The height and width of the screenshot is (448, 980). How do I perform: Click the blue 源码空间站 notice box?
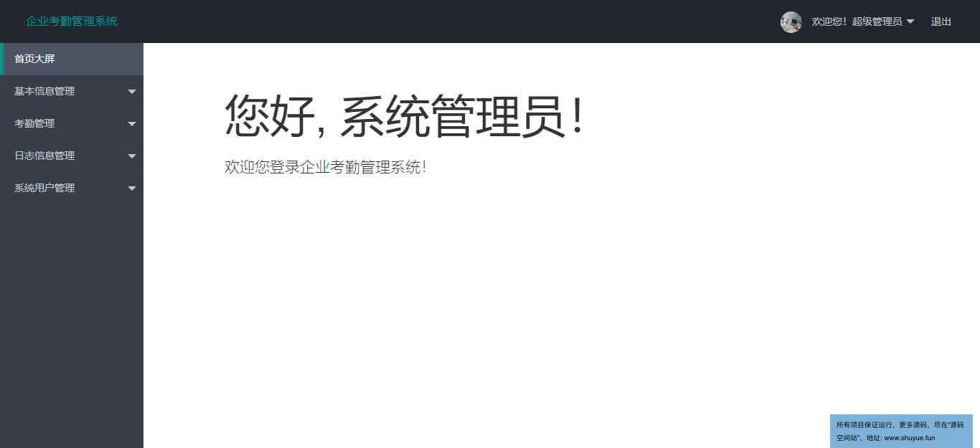pyautogui.click(x=901, y=431)
